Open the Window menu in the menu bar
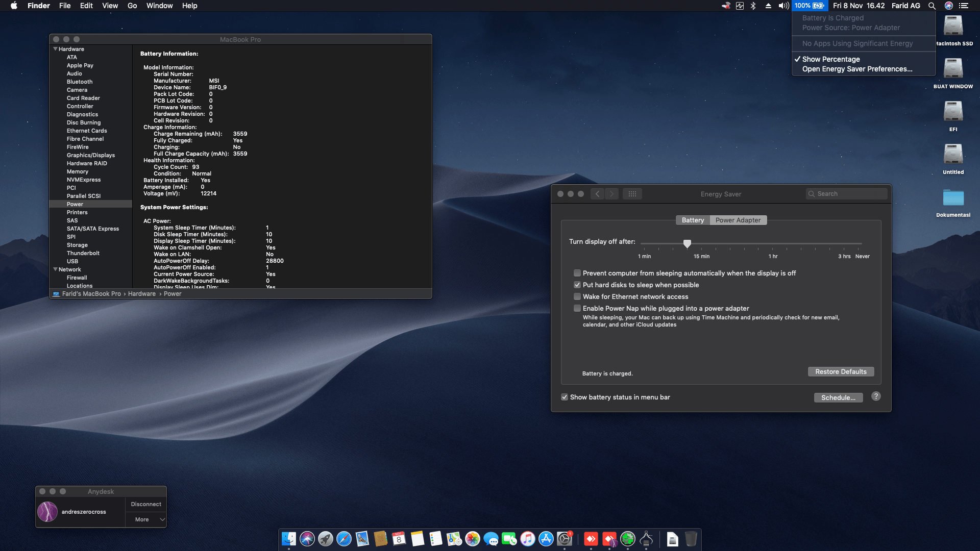This screenshot has height=551, width=980. [x=159, y=6]
